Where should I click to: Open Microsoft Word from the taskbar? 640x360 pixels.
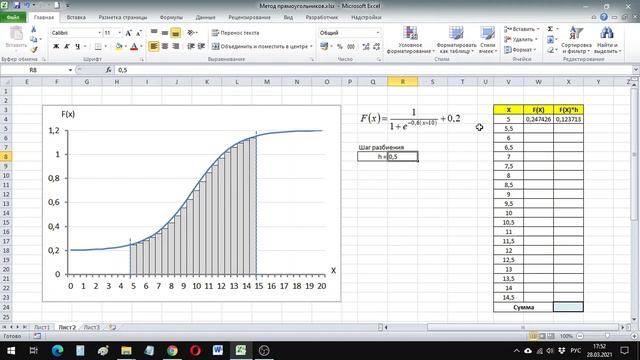tap(218, 350)
